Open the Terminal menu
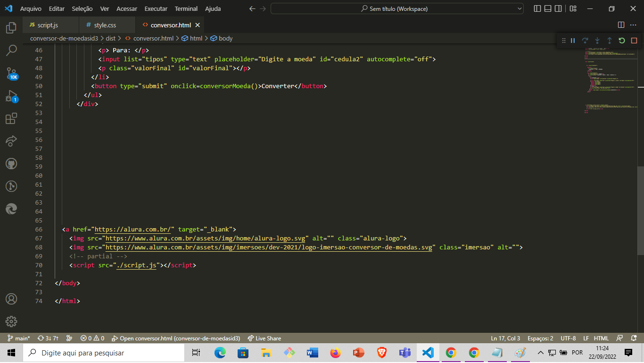The height and width of the screenshot is (363, 644). (186, 8)
